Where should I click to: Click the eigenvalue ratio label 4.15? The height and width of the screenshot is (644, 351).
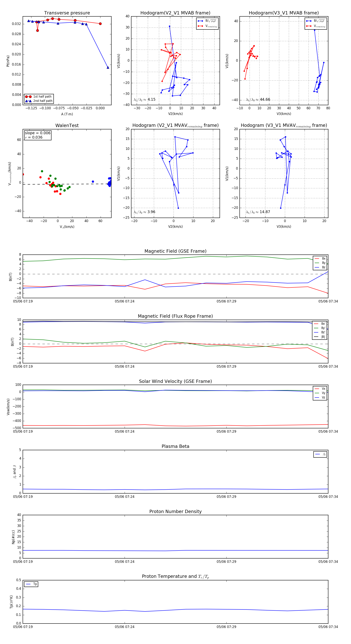(x=144, y=100)
